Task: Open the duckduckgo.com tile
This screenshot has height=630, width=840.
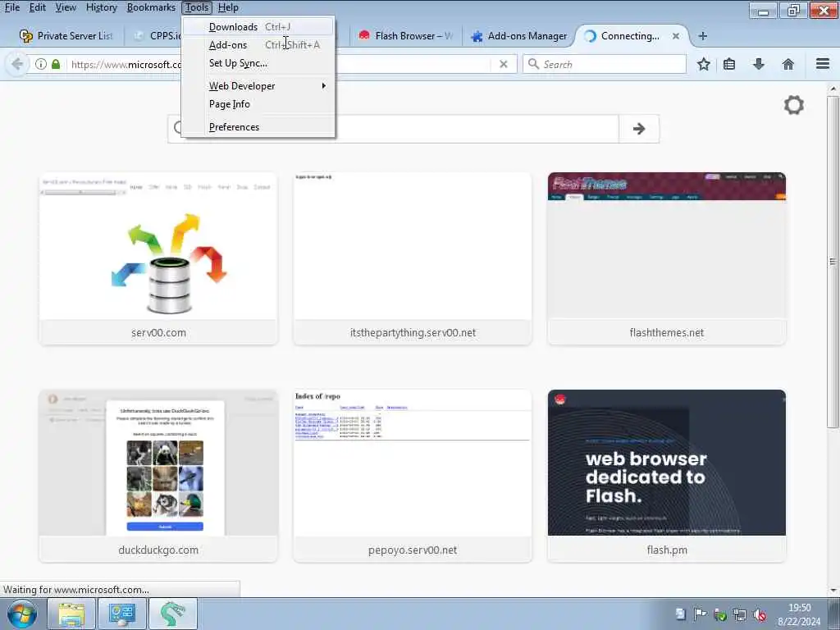Action: [158, 476]
